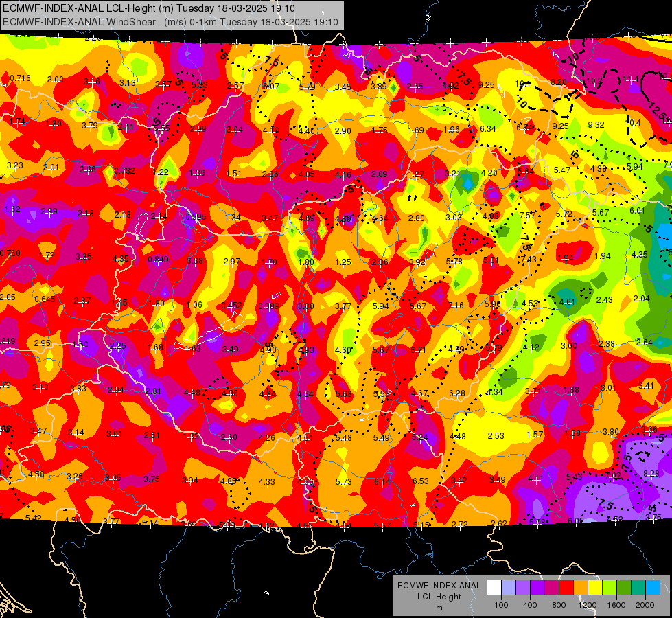
Task: Click the magenta legend swatch left of 800
Action: (552, 588)
